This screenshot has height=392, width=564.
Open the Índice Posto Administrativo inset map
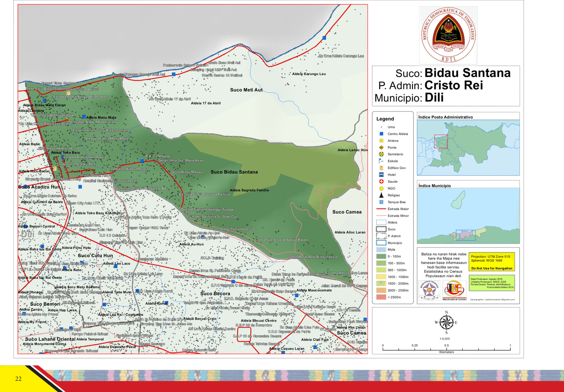[468, 148]
